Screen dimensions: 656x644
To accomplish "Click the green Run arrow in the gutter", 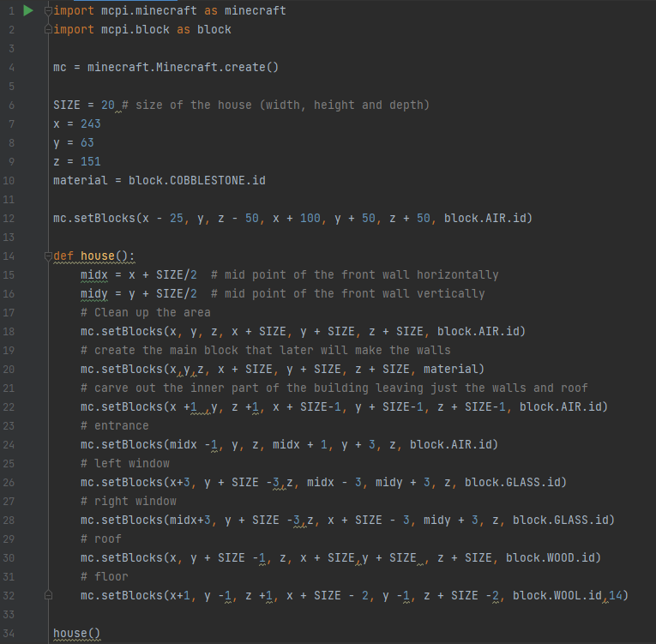I will click(27, 11).
